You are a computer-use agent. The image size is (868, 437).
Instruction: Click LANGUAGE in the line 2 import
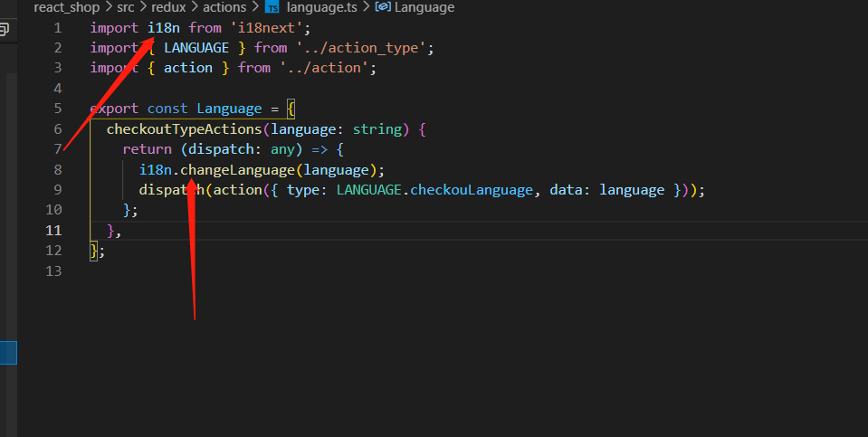196,48
